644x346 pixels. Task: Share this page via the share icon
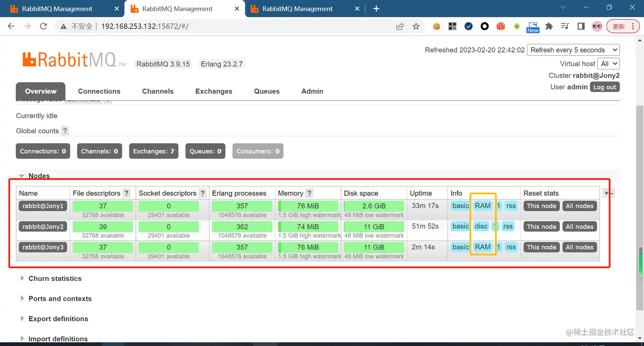pyautogui.click(x=400, y=26)
